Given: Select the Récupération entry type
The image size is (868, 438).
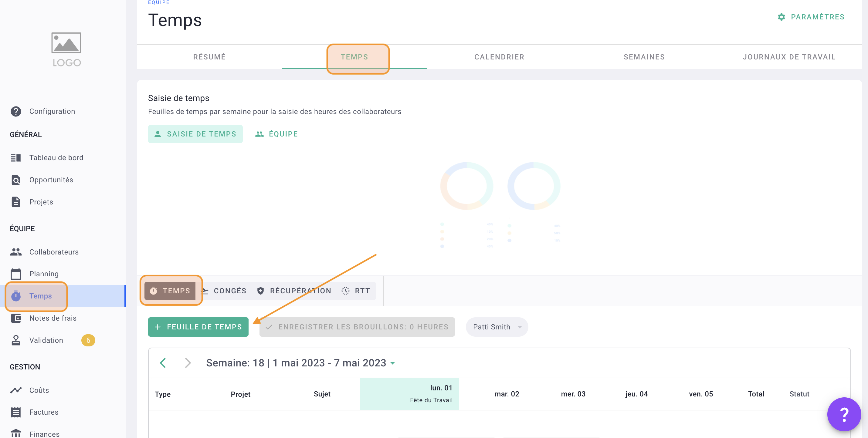Looking at the screenshot, I should (x=294, y=291).
